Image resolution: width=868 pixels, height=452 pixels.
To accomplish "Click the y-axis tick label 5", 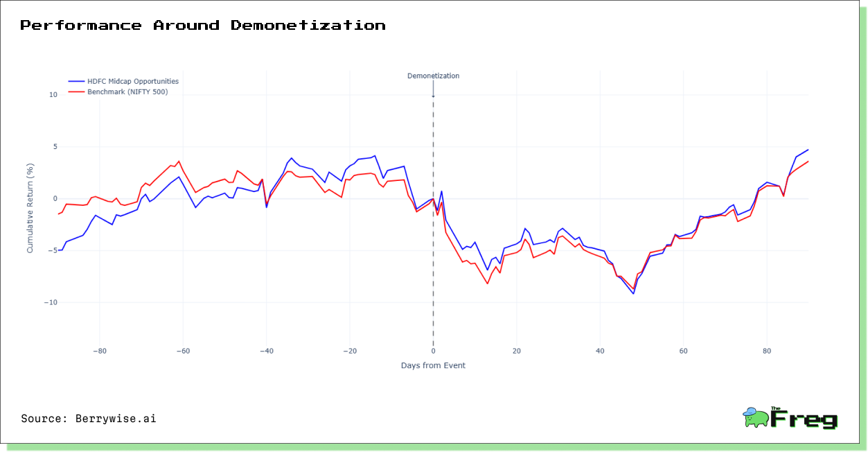I will click(55, 147).
